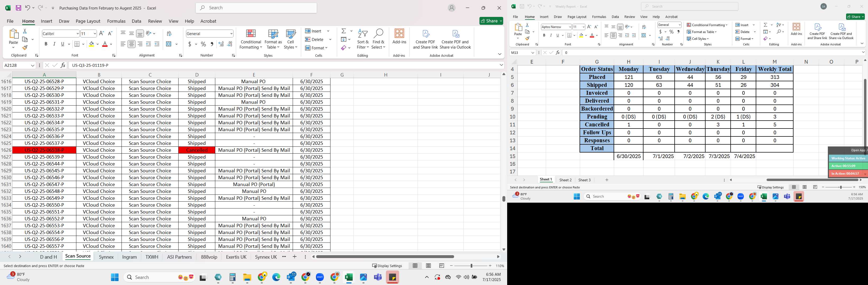Viewport: 868px width, 285px height.
Task: Click Wrap Text icon in left Excel ribbon
Action: (x=169, y=33)
